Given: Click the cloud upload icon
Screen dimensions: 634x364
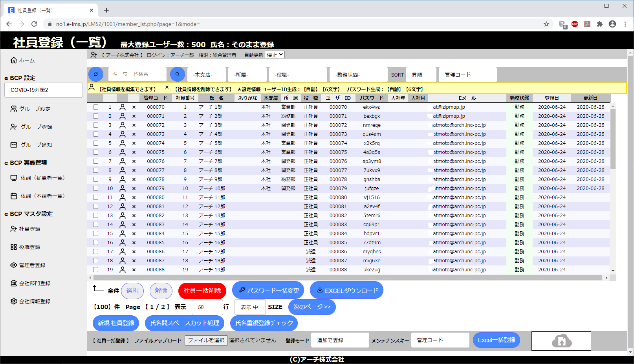Looking at the screenshot, I should (561, 341).
